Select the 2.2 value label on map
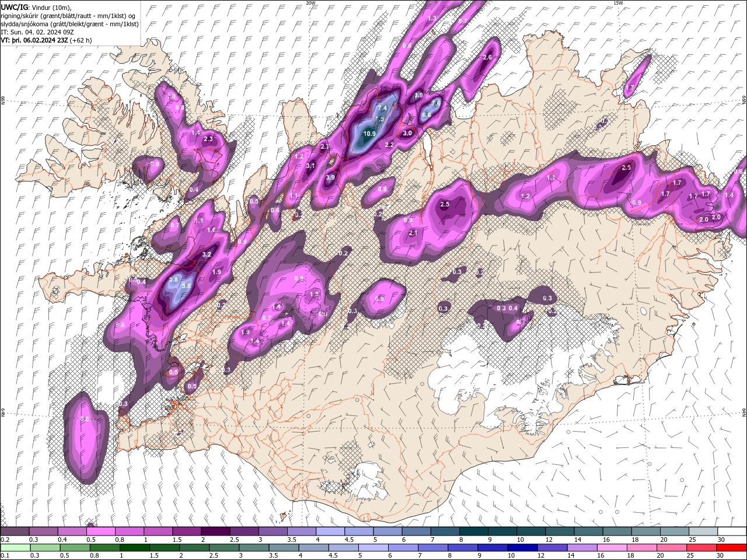The height and width of the screenshot is (560, 747). pos(389,145)
